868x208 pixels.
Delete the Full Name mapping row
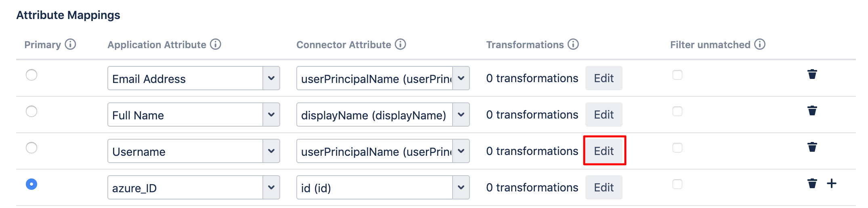(x=812, y=110)
